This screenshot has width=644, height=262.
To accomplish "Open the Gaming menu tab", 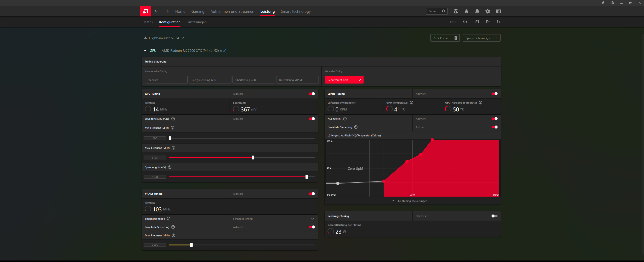I will [198, 11].
